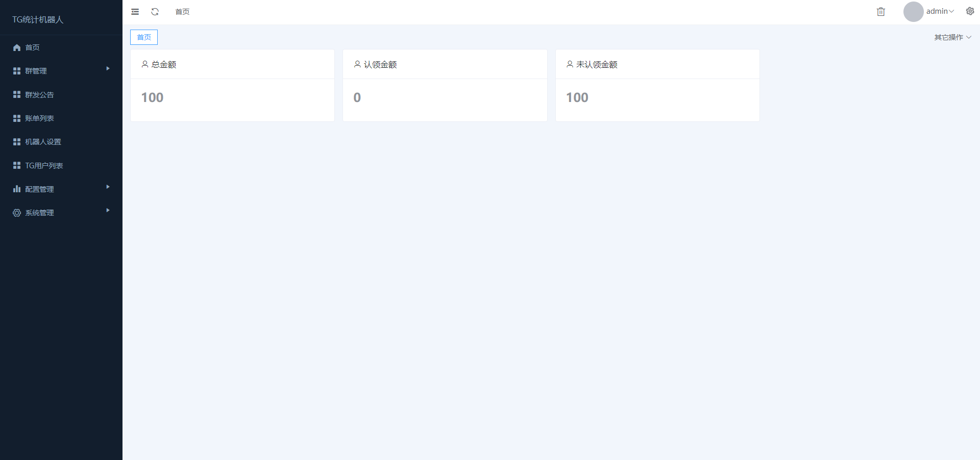980x460 pixels.
Task: Open 机器人设置 in the sidebar
Action: coord(43,142)
